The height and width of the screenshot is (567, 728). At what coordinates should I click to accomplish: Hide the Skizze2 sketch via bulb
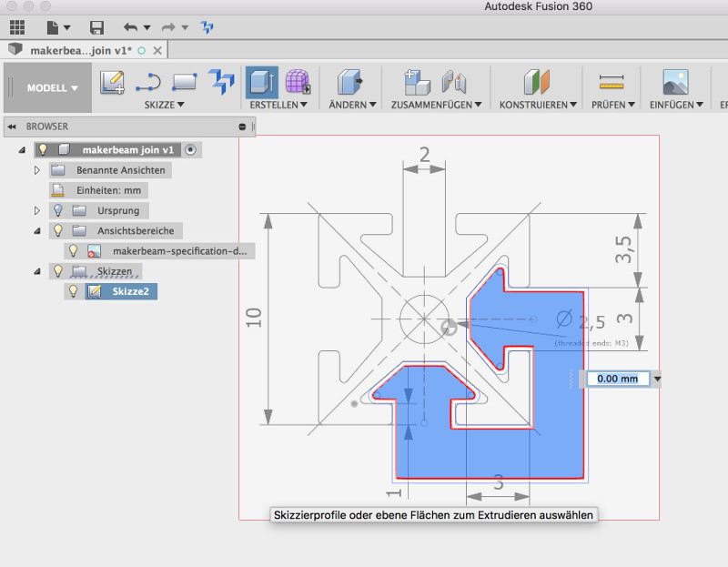click(74, 291)
